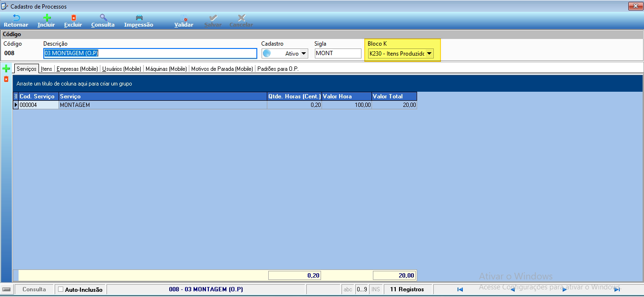This screenshot has height=297, width=644.
Task: Click the Descrição input field
Action: (150, 53)
